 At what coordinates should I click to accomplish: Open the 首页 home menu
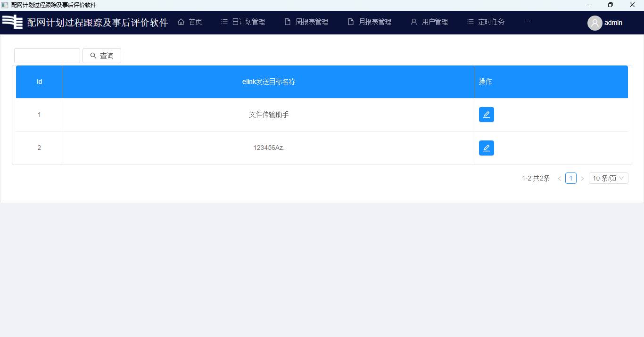(x=190, y=22)
